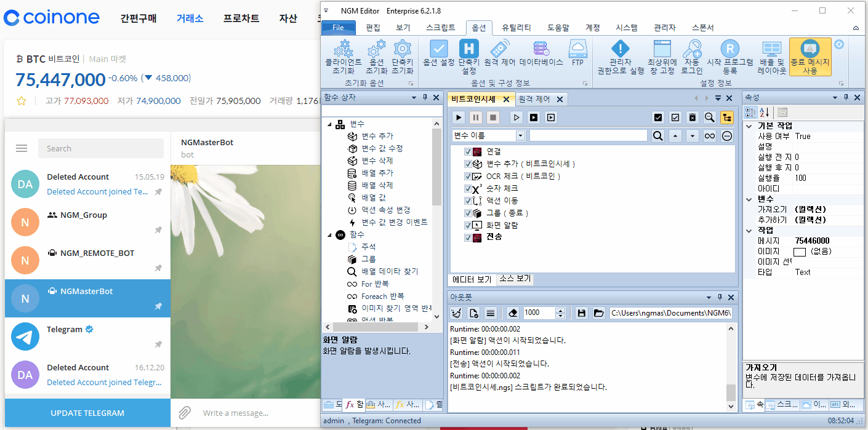Click the 자동 로그인 key icon
The height and width of the screenshot is (430, 868).
tap(692, 57)
